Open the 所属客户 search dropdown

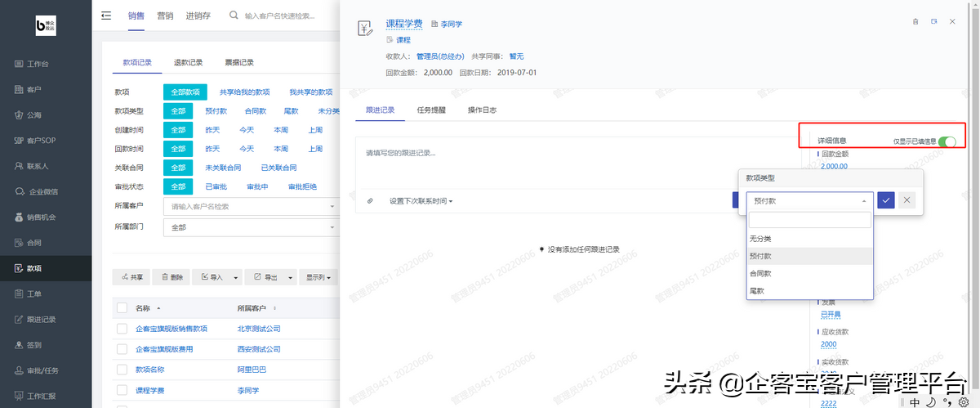tap(251, 206)
